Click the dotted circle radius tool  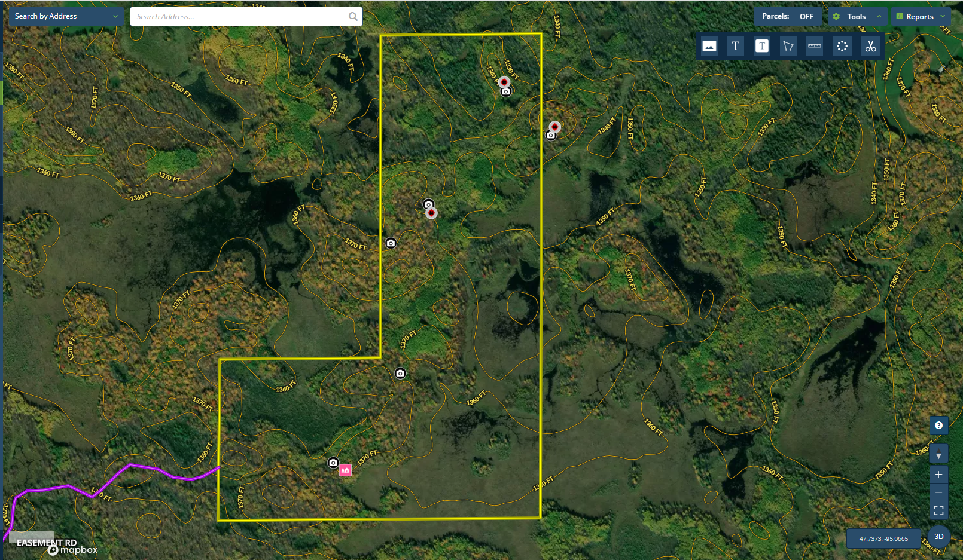point(842,46)
